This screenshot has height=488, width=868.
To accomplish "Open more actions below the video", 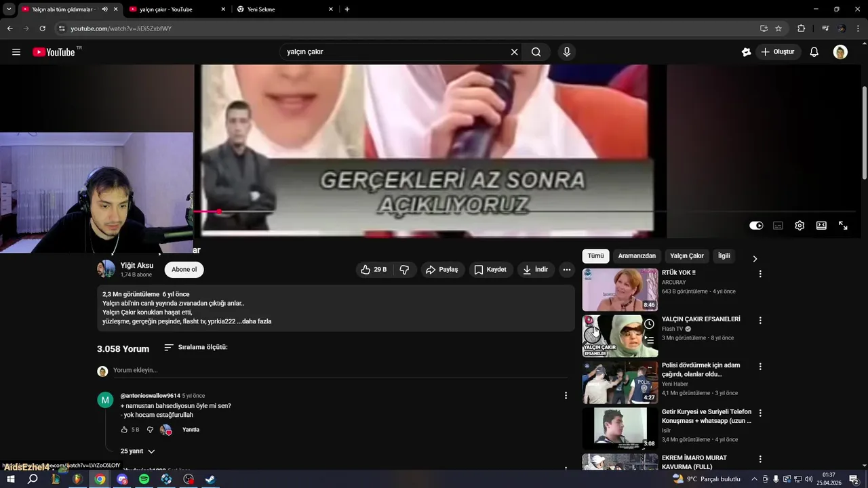I will point(567,270).
